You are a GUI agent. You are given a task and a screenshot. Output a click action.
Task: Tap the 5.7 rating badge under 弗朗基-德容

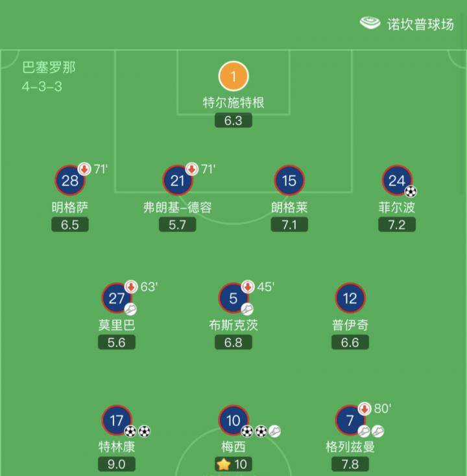(178, 224)
